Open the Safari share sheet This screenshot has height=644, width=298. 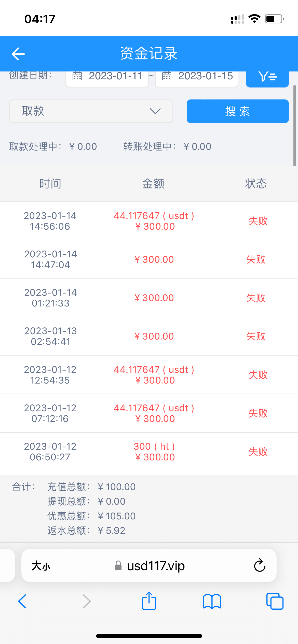pyautogui.click(x=149, y=601)
